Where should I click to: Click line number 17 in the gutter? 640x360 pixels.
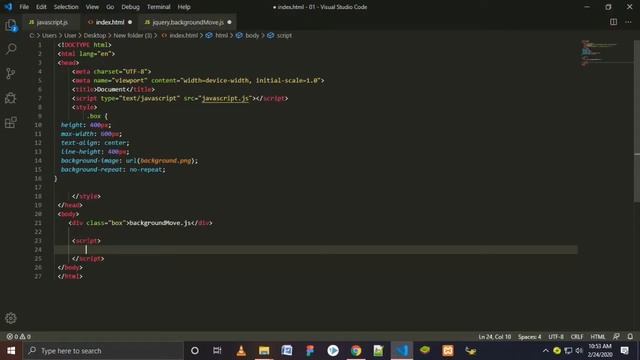[38, 187]
